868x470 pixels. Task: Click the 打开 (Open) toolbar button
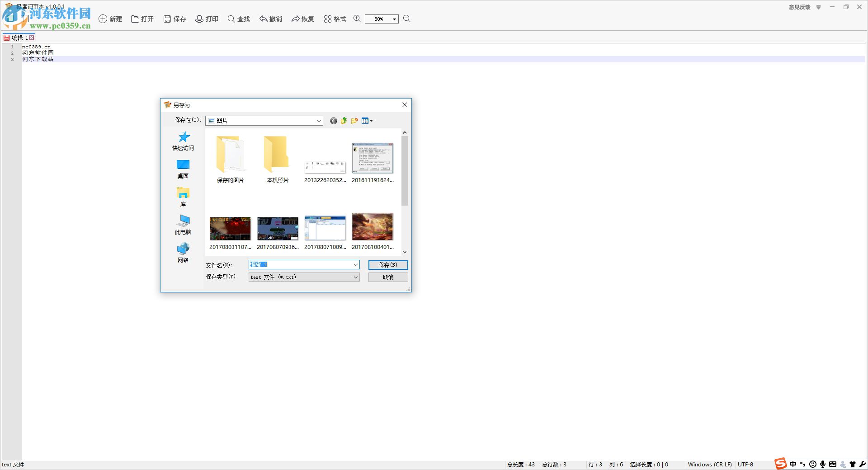(142, 19)
